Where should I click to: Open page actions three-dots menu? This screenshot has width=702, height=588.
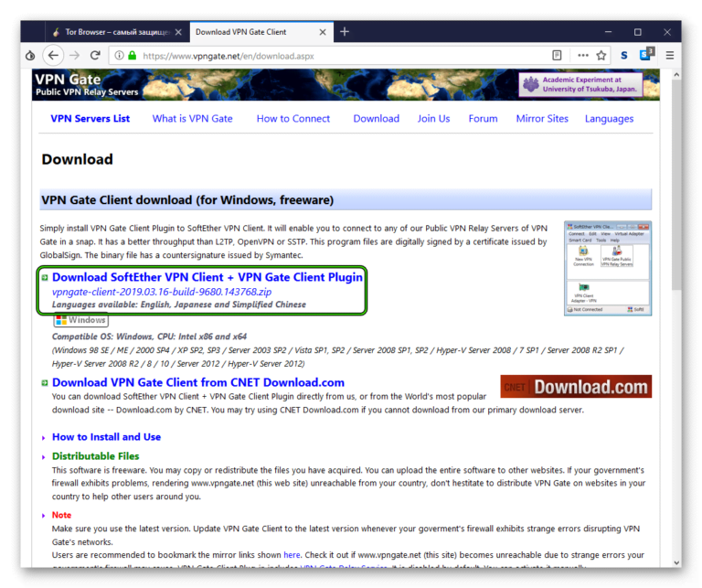click(x=583, y=56)
